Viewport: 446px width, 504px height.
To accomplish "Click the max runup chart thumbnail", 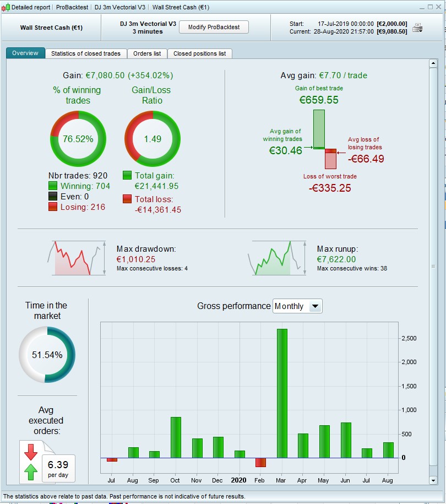I will (277, 258).
